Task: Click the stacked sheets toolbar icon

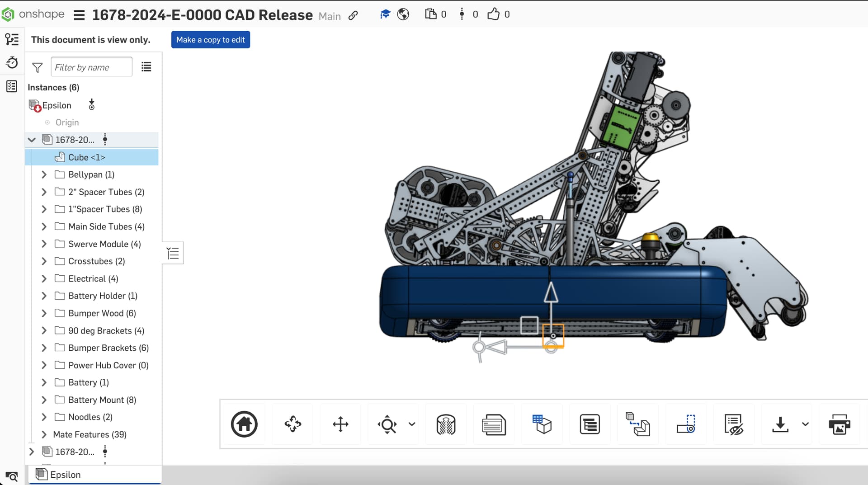Action: pyautogui.click(x=494, y=424)
